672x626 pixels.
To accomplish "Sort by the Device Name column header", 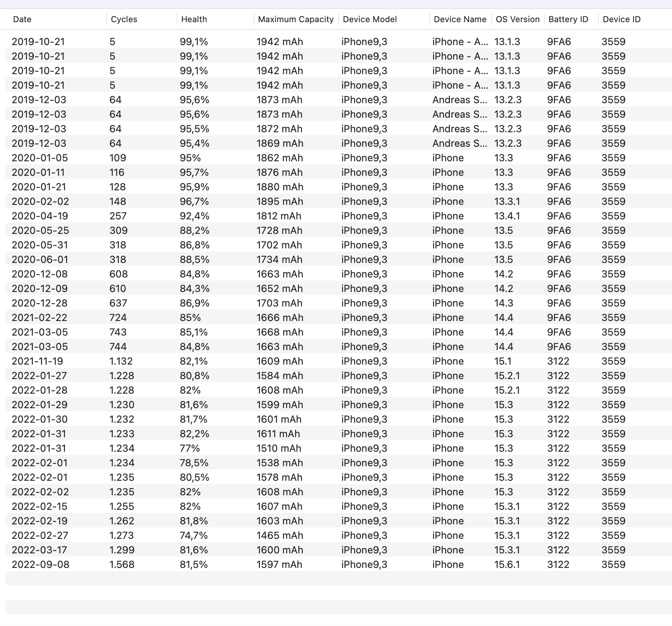I will coord(460,19).
